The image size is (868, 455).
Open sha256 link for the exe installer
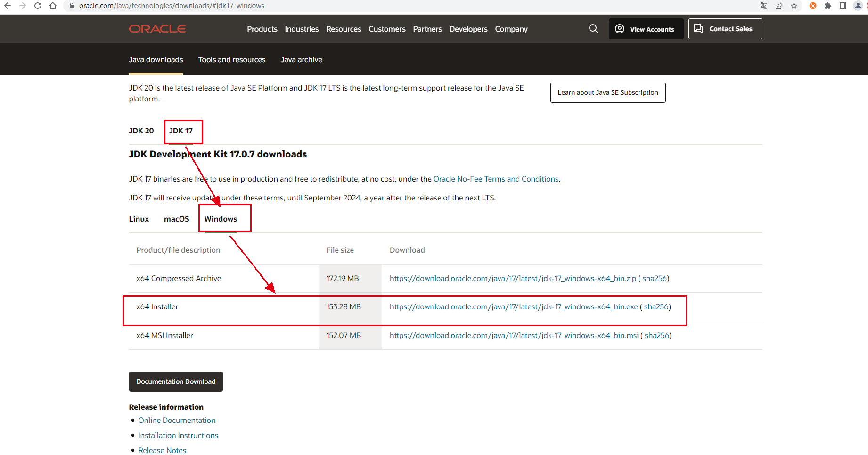[x=656, y=306]
